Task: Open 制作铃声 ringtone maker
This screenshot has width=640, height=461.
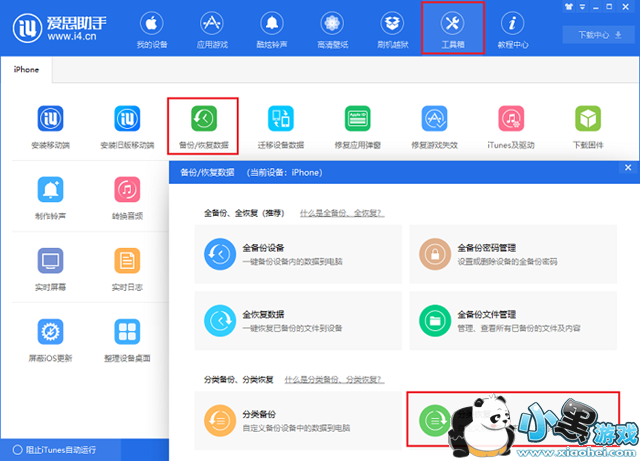Action: point(51,198)
